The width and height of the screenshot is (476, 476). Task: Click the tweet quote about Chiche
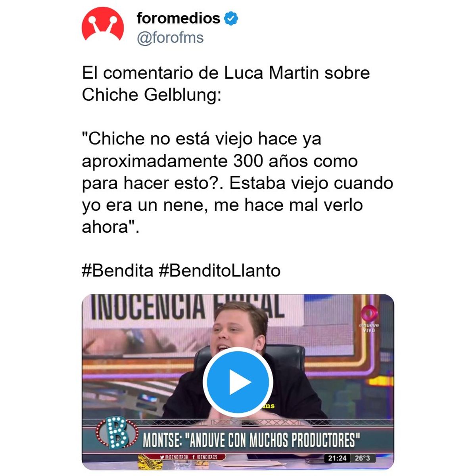[x=238, y=183]
